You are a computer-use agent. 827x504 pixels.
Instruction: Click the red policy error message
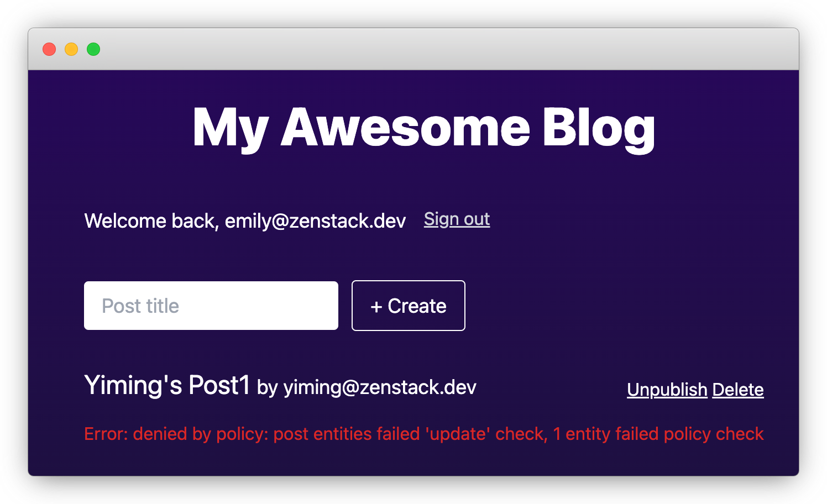coord(423,434)
